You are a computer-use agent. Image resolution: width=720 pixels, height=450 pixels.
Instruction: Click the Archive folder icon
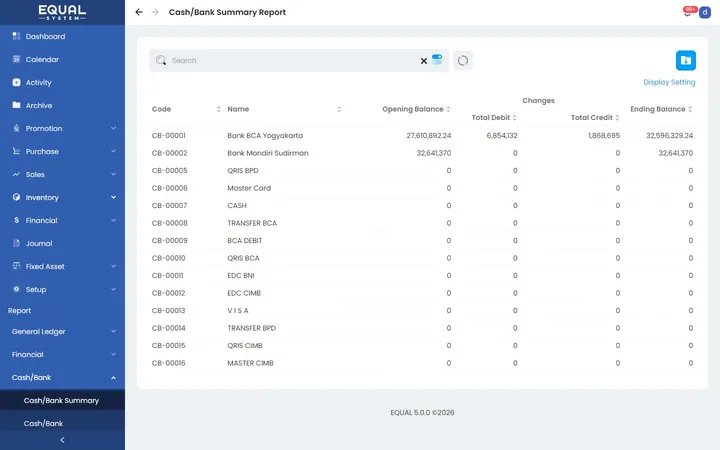17,105
